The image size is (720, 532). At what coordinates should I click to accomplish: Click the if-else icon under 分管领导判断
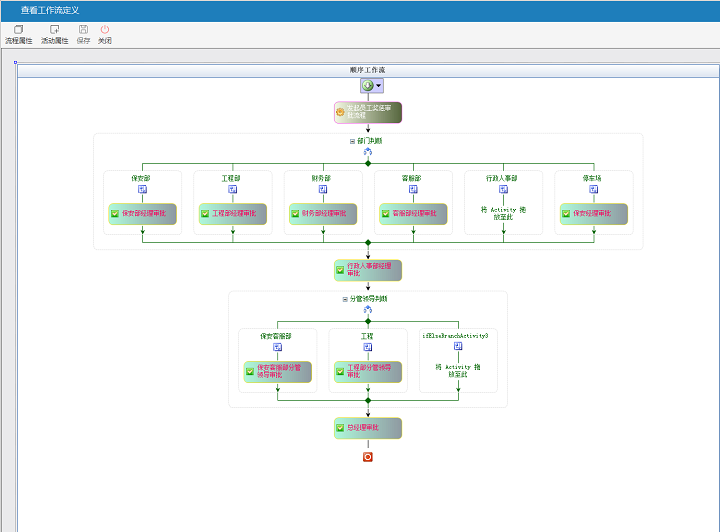click(x=368, y=310)
